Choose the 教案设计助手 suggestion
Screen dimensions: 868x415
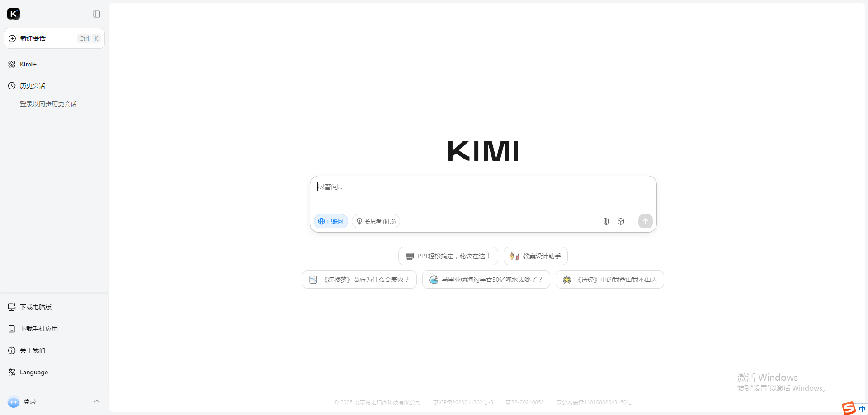click(x=536, y=256)
